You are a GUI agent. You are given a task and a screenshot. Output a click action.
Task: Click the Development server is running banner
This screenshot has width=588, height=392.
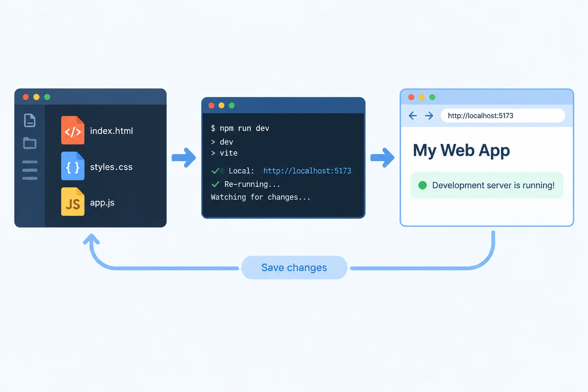pyautogui.click(x=487, y=185)
